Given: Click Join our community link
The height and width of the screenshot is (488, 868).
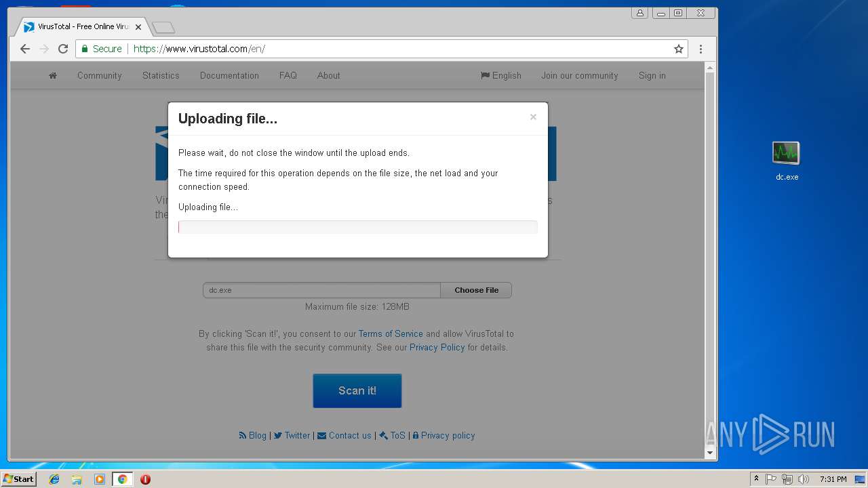Looking at the screenshot, I should tap(580, 75).
